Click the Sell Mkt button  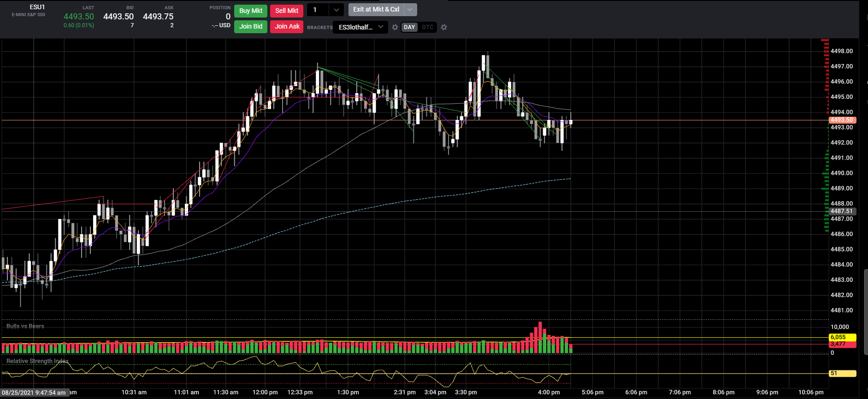pyautogui.click(x=287, y=11)
